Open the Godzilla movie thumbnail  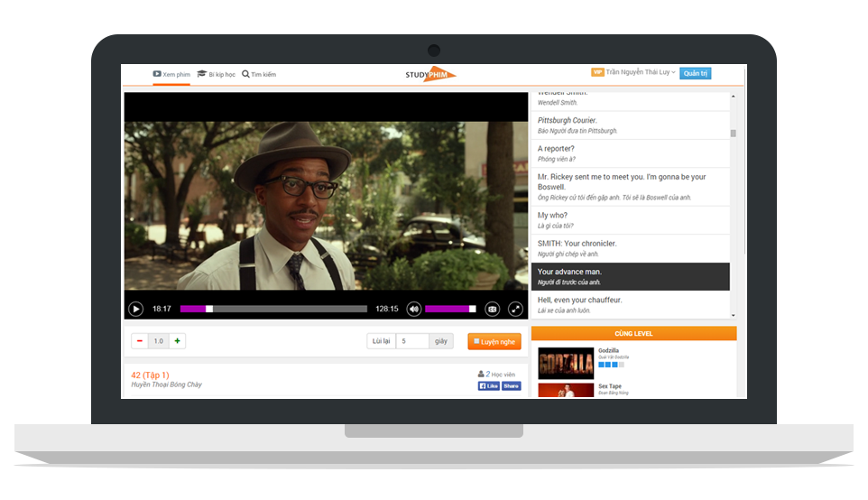566,363
